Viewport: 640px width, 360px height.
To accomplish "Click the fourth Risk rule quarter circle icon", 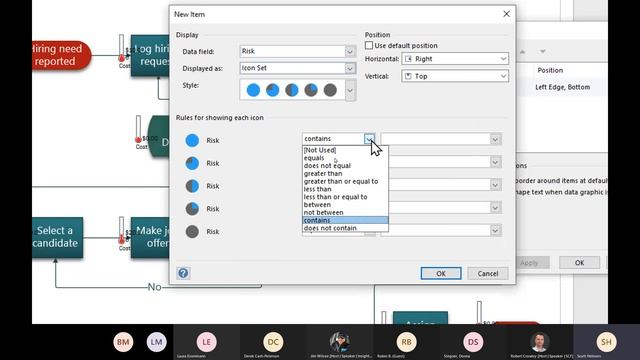I will click(192, 209).
